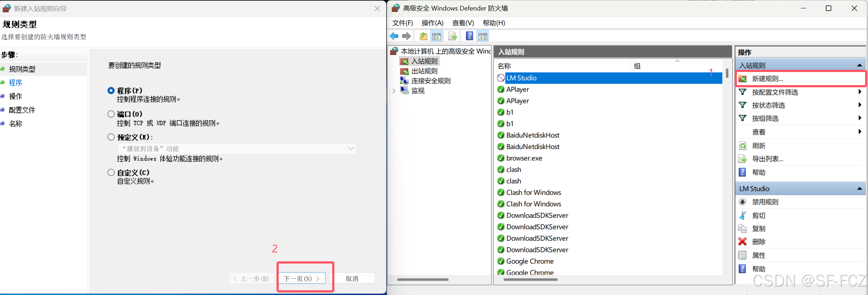Expand the 查看 submenu arrow
868x295 pixels.
pos(860,132)
